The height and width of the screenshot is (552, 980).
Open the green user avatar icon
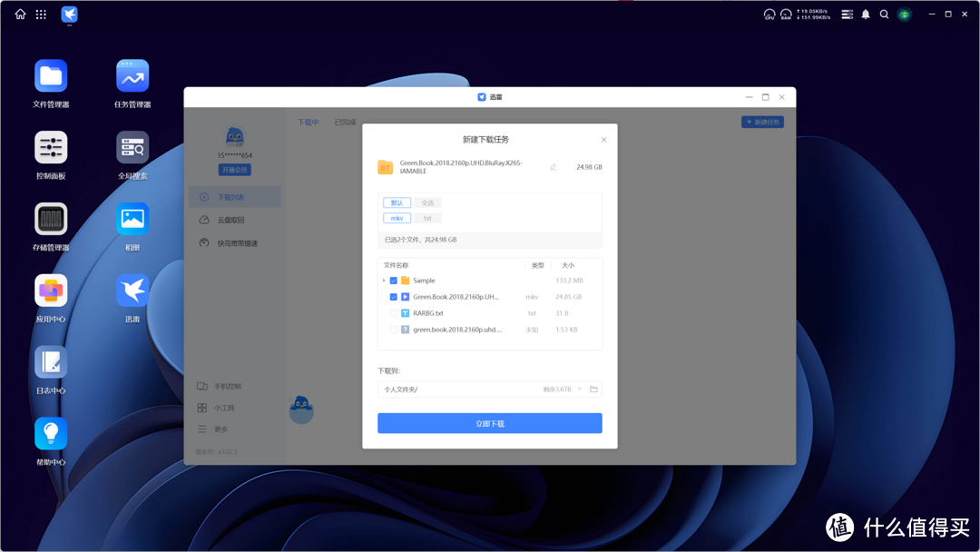(x=905, y=15)
